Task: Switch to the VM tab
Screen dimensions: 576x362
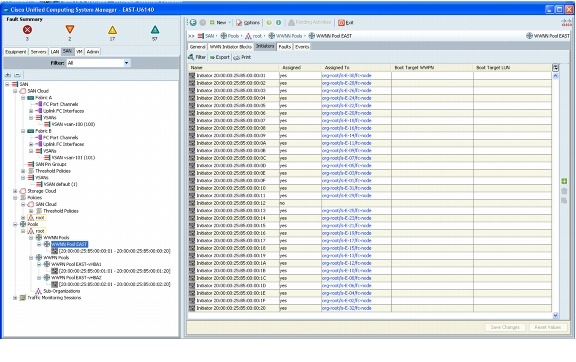Action: point(79,52)
